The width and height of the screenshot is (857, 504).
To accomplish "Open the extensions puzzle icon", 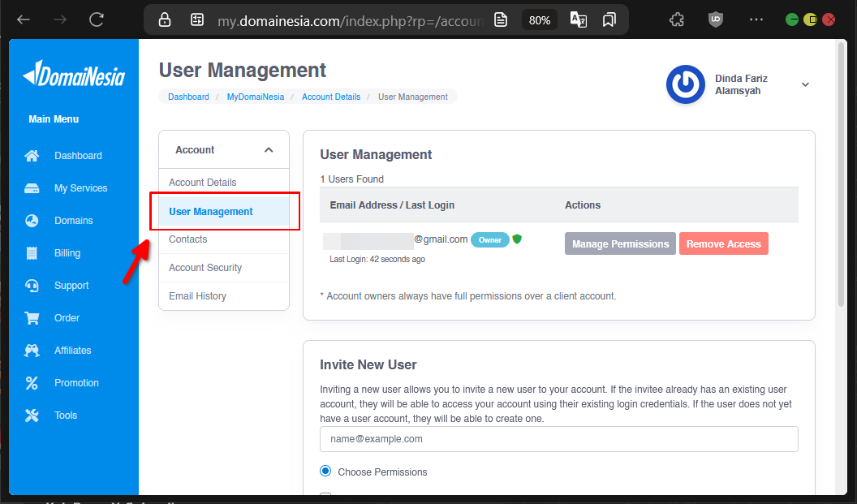I will pos(677,20).
